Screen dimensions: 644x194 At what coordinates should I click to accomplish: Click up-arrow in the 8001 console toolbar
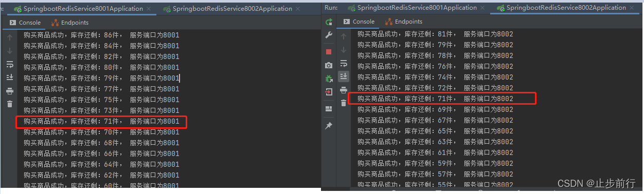click(x=10, y=37)
